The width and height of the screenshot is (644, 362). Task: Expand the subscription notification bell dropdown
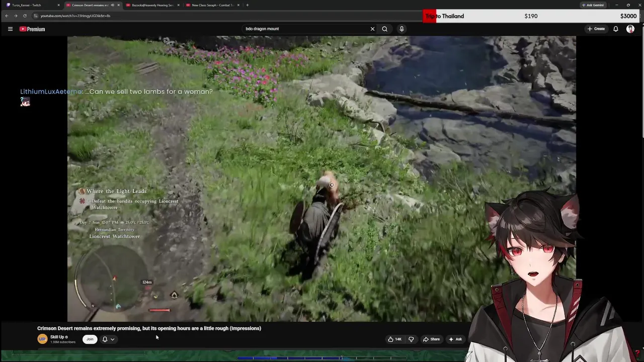coord(108,339)
